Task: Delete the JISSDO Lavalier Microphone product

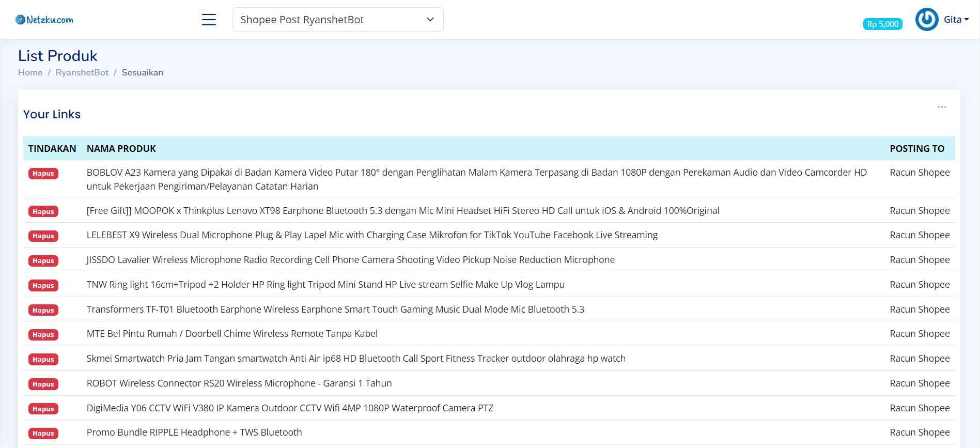Action: coord(43,260)
